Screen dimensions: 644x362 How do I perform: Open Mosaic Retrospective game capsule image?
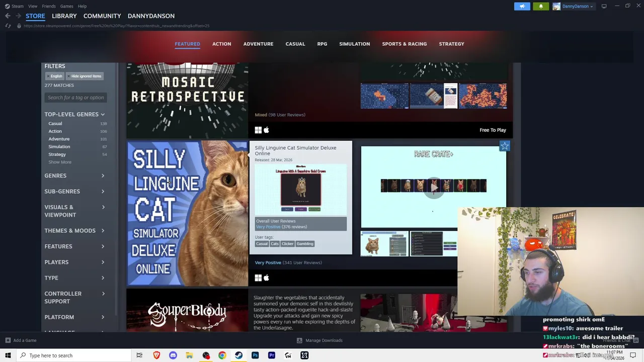(x=187, y=101)
